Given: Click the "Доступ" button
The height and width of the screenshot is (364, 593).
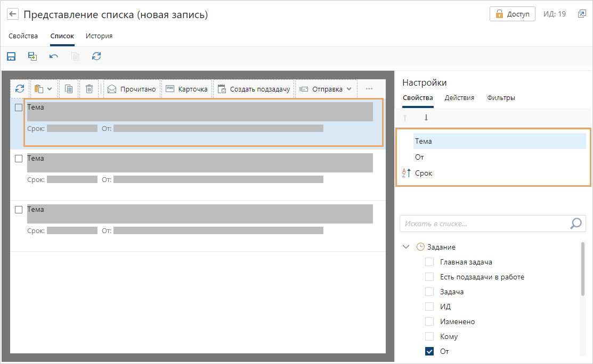Looking at the screenshot, I should (512, 14).
